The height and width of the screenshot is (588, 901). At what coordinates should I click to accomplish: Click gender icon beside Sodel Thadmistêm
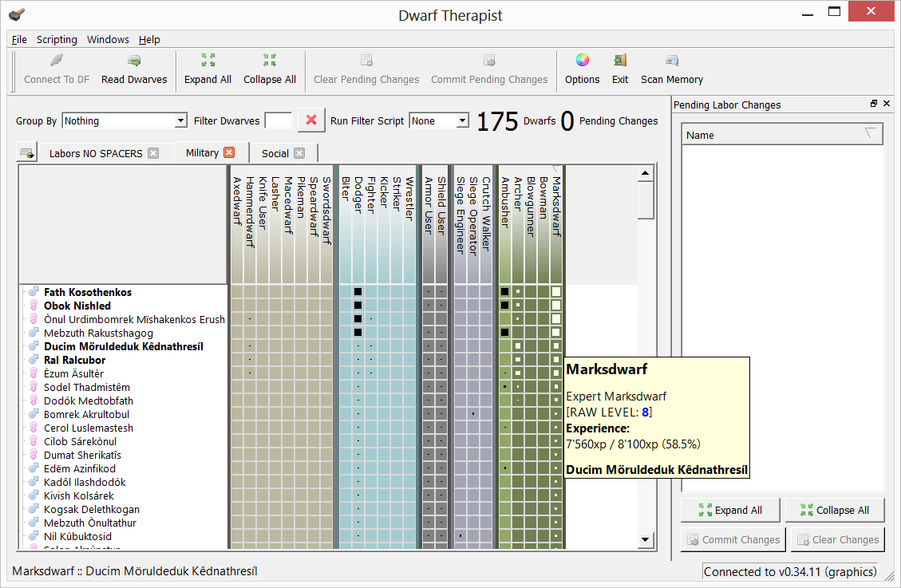tap(34, 386)
